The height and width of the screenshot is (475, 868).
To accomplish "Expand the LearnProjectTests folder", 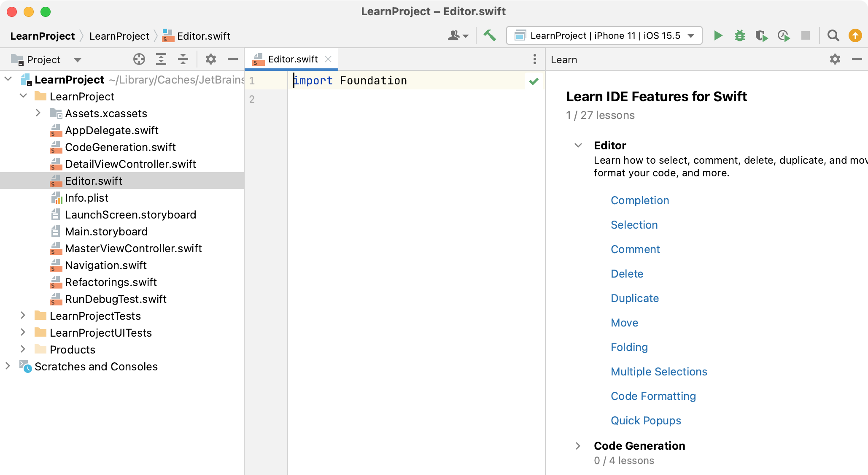I will pyautogui.click(x=23, y=316).
